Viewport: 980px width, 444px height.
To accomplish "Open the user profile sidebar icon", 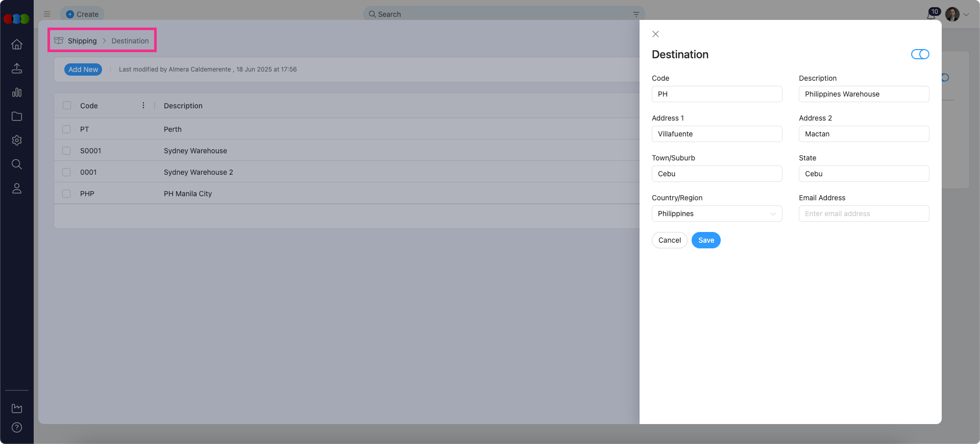I will [x=17, y=189].
